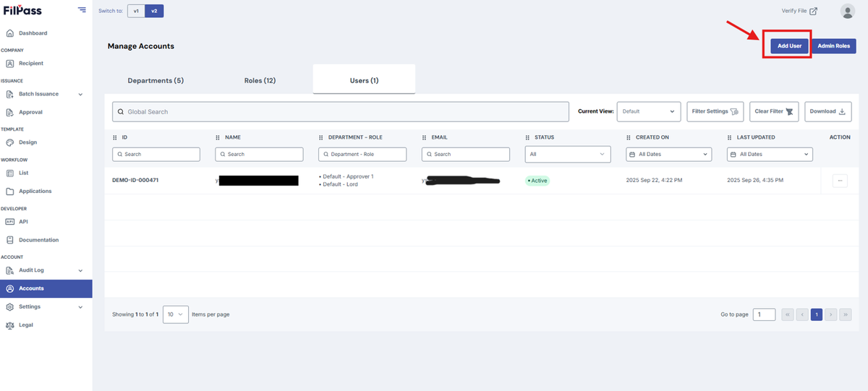Open Applications in the sidebar
Screen dimensions: 868x391
tap(35, 192)
